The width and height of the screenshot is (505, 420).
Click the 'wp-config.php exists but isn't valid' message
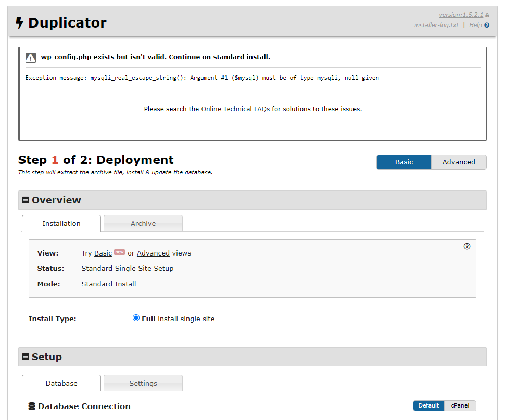156,57
